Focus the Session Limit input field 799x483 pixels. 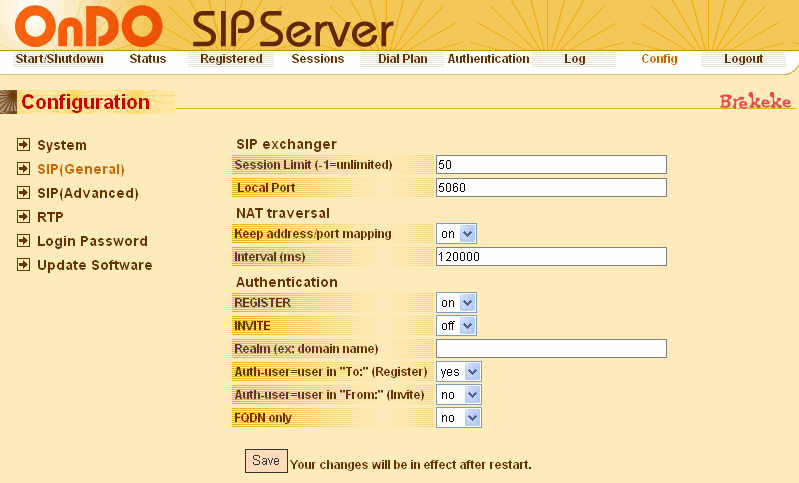coord(551,164)
